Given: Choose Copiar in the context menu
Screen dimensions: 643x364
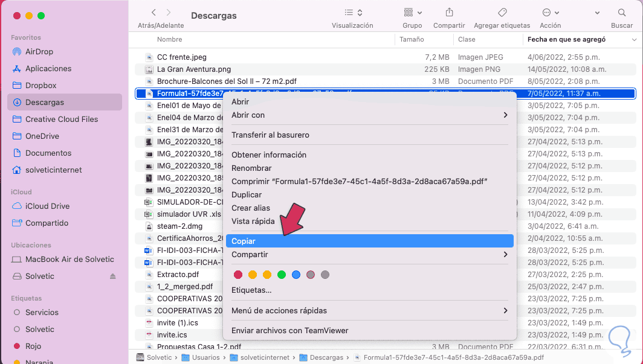Looking at the screenshot, I should (x=369, y=241).
